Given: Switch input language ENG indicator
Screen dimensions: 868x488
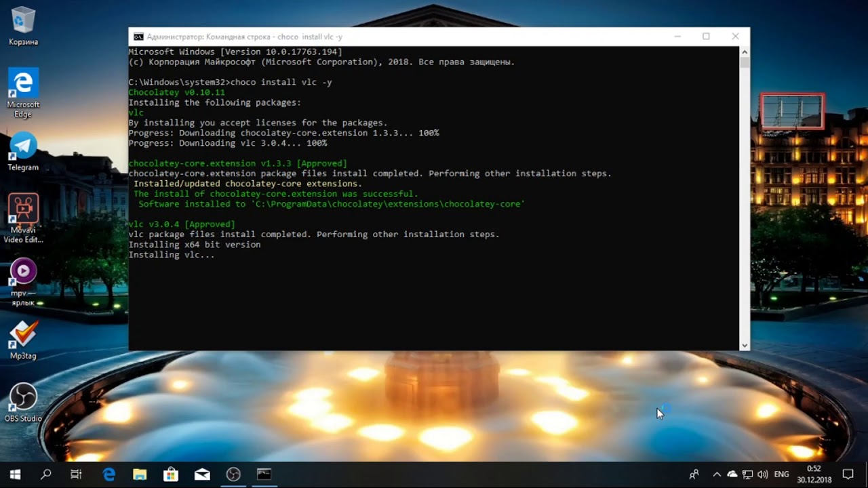Looking at the screenshot, I should (x=782, y=474).
